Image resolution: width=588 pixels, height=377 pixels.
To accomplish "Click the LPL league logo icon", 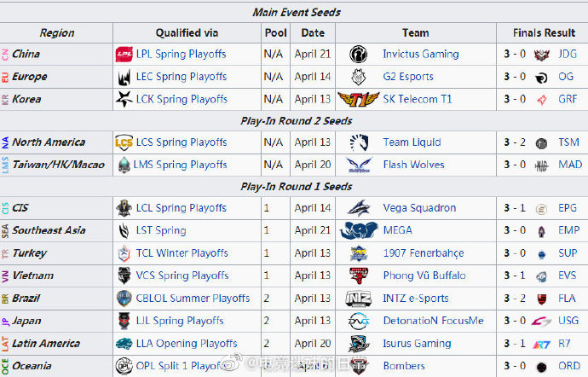I will pyautogui.click(x=124, y=55).
